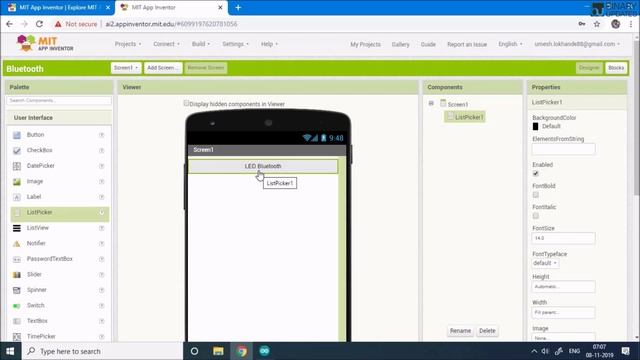
Task: Select the Image palette icon
Action: (x=17, y=182)
